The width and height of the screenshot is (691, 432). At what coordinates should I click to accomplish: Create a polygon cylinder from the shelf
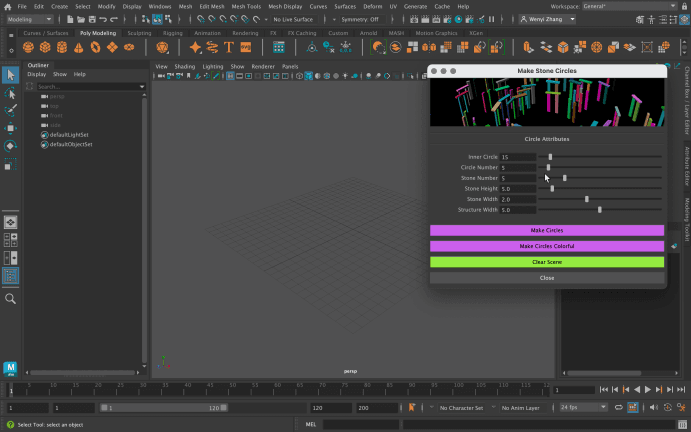tap(62, 47)
